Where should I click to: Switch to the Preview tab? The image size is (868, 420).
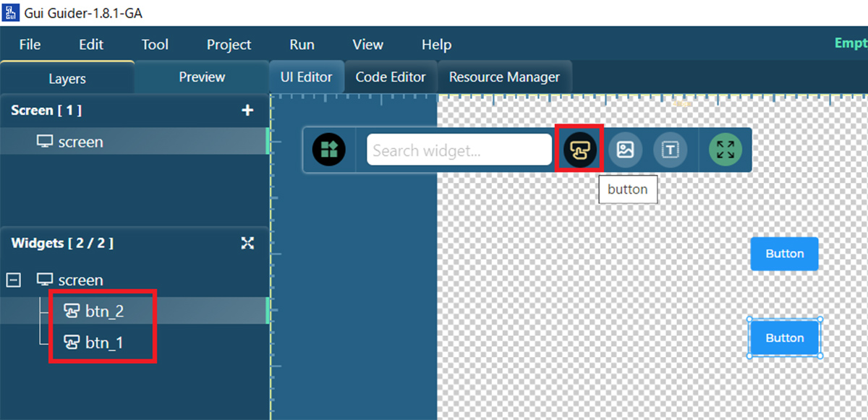[202, 77]
